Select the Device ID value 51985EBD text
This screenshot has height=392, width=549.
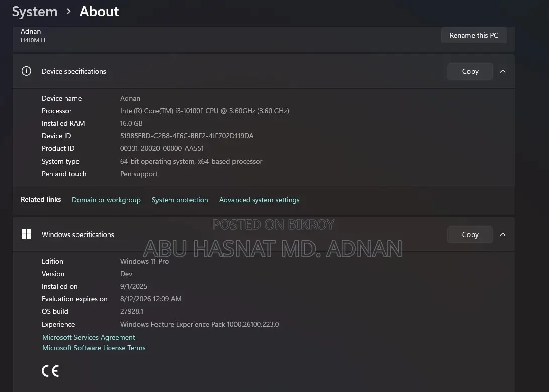coord(187,136)
